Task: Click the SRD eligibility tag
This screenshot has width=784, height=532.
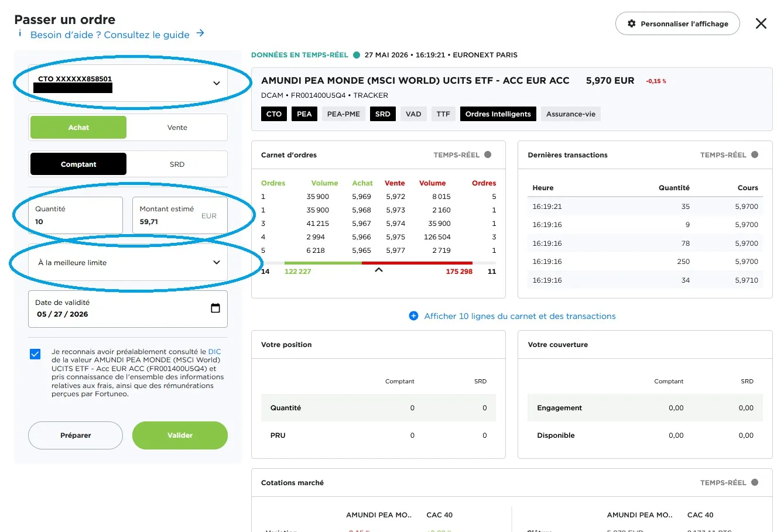Action: pos(383,114)
